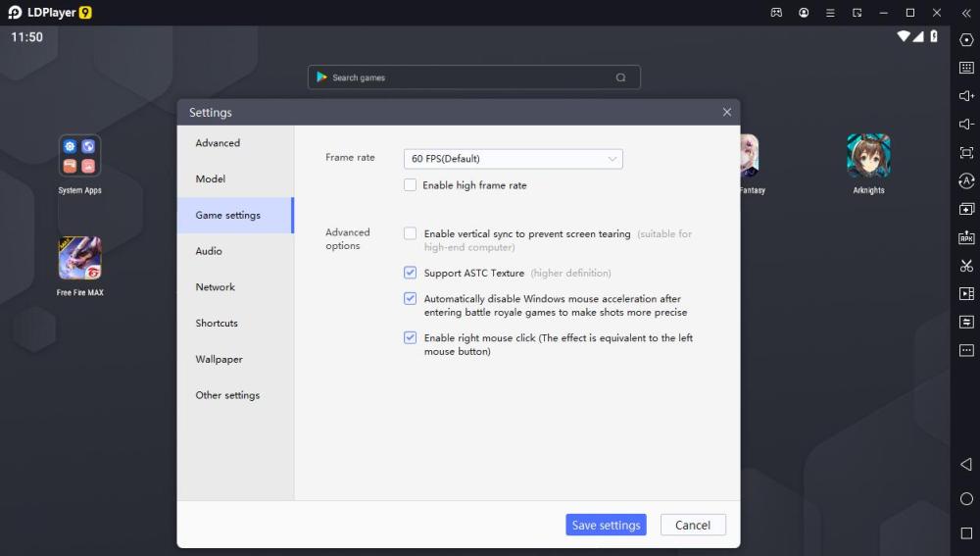Take a screenshot with the scissors icon
Screen dimensions: 980x556
pos(966,266)
